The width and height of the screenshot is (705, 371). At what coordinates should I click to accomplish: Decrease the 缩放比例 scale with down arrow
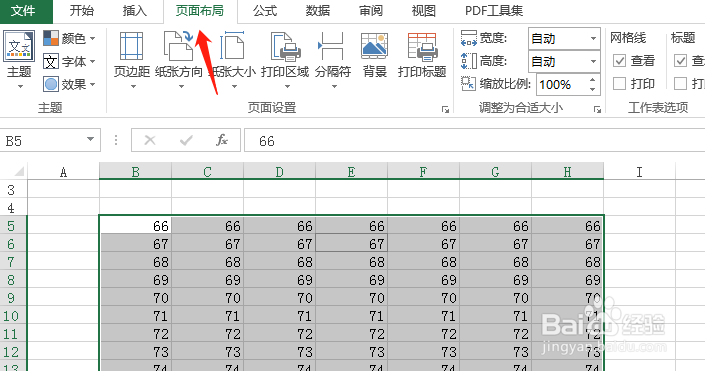tap(593, 89)
